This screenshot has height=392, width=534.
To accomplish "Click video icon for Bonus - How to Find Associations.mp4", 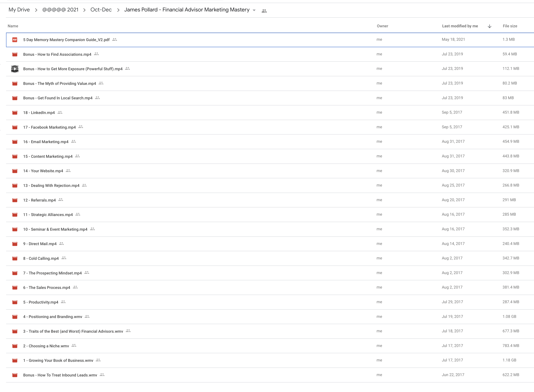I will point(15,54).
